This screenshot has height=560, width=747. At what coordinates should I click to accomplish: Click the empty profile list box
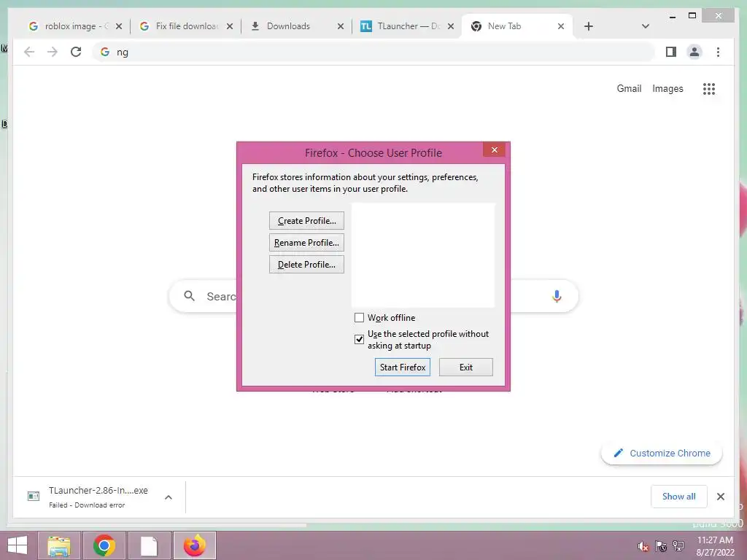point(423,255)
